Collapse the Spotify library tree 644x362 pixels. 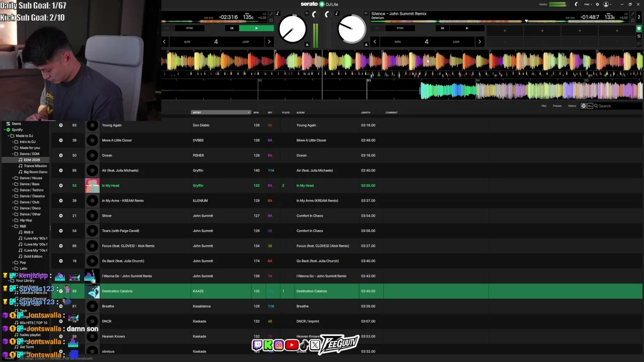(x=4, y=130)
